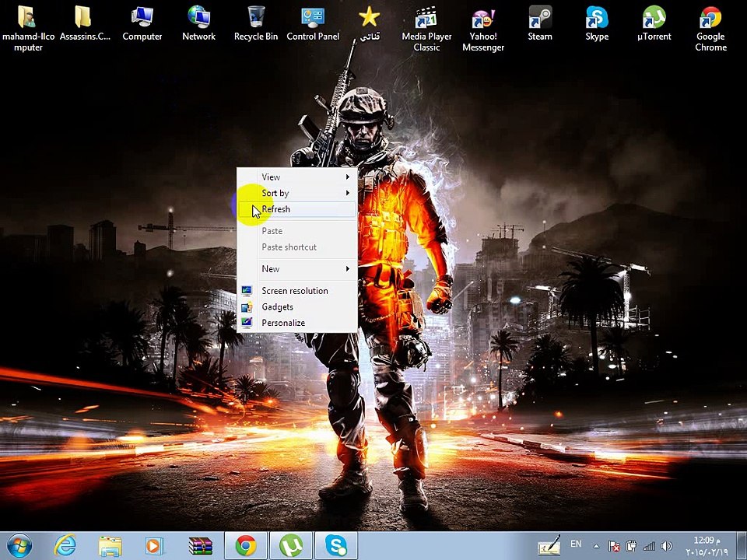Launch Internet Explorer from the taskbar

pos(65,546)
